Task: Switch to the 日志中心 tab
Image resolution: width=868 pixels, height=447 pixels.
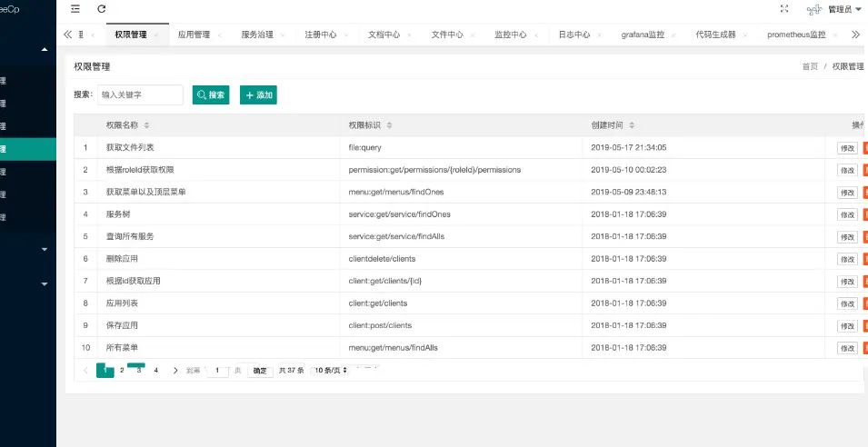Action: 574,35
